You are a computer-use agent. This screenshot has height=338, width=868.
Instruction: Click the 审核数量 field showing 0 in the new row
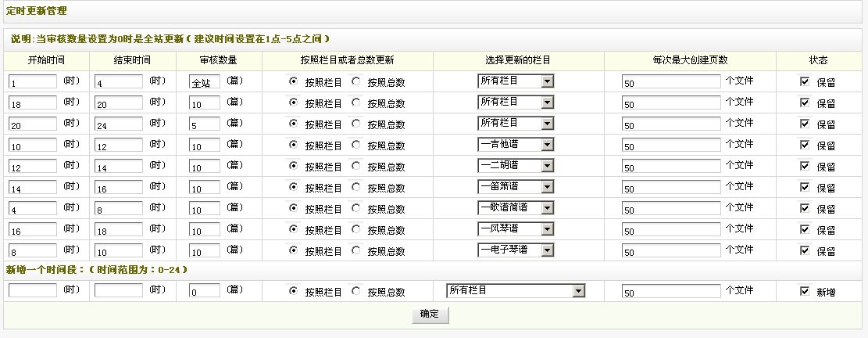point(204,290)
